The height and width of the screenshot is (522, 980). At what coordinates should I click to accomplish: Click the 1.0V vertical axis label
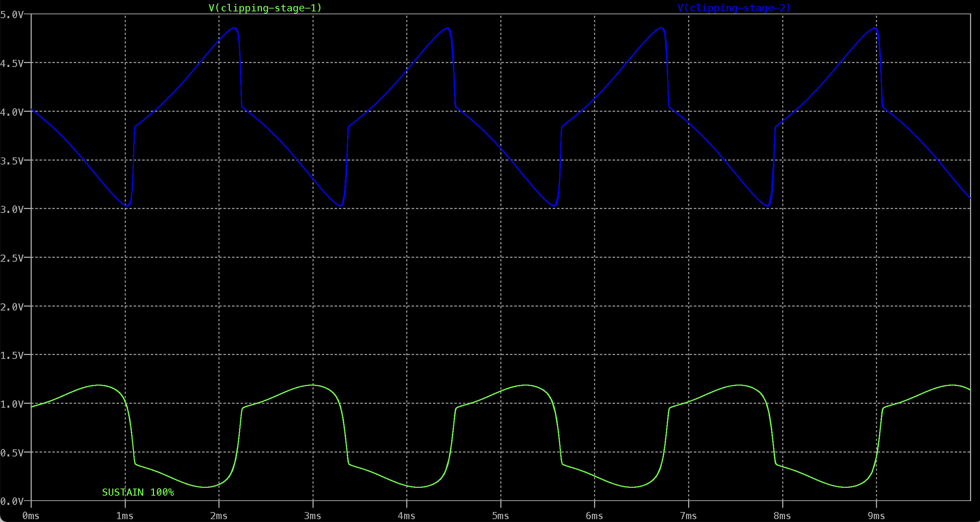12,404
